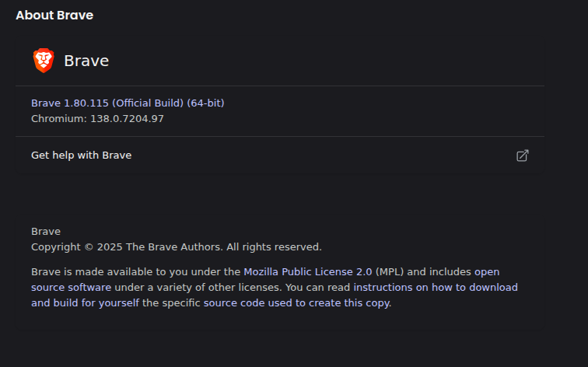Image resolution: width=588 pixels, height=367 pixels.
Task: Follow the 'source software' link text
Action: coord(72,288)
